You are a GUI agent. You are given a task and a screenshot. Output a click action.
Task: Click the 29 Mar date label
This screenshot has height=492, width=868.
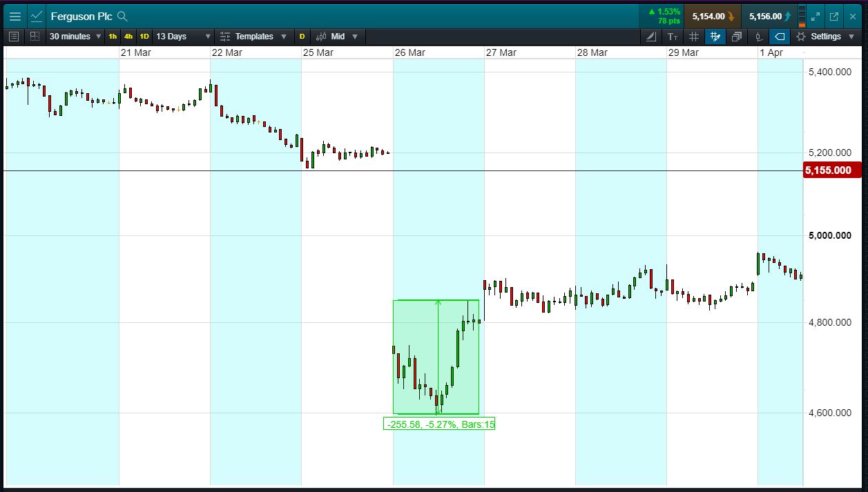tap(683, 52)
